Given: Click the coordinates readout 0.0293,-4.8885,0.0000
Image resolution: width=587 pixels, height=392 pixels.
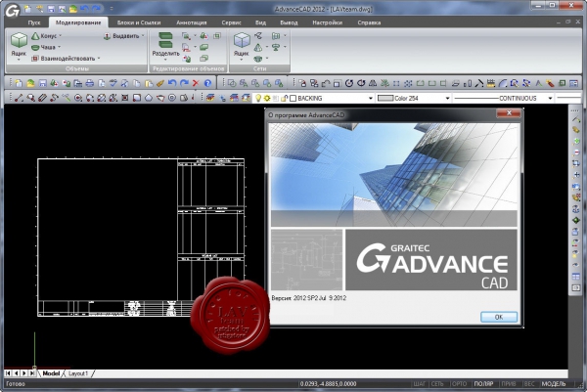Looking at the screenshot, I should (x=328, y=384).
